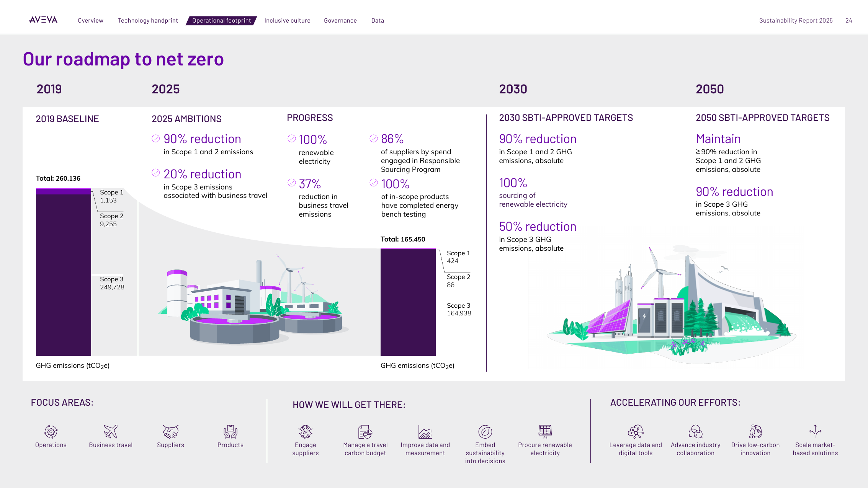The height and width of the screenshot is (488, 868).
Task: Open the Overview tab
Action: [x=90, y=21]
